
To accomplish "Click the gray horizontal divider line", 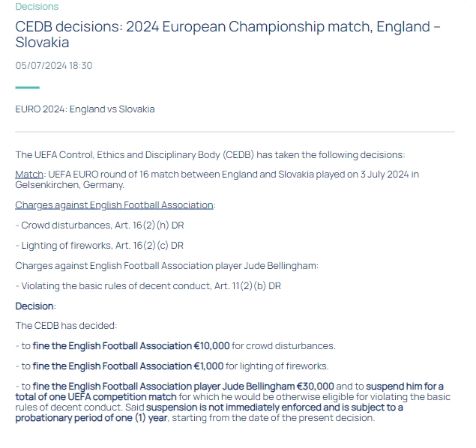I will [x=235, y=132].
